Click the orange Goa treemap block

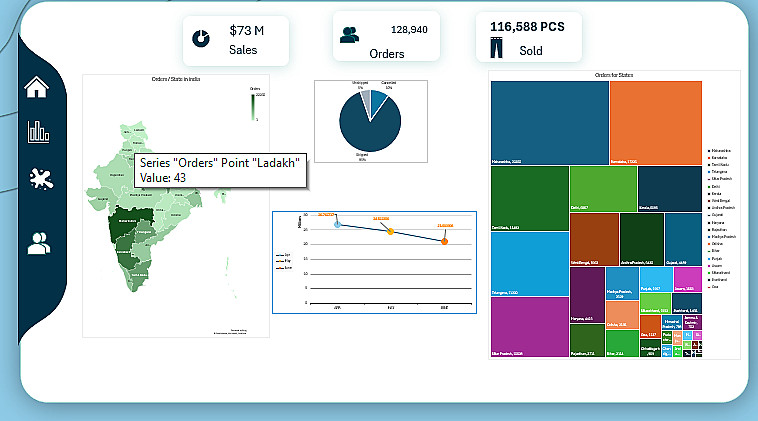coord(650,326)
